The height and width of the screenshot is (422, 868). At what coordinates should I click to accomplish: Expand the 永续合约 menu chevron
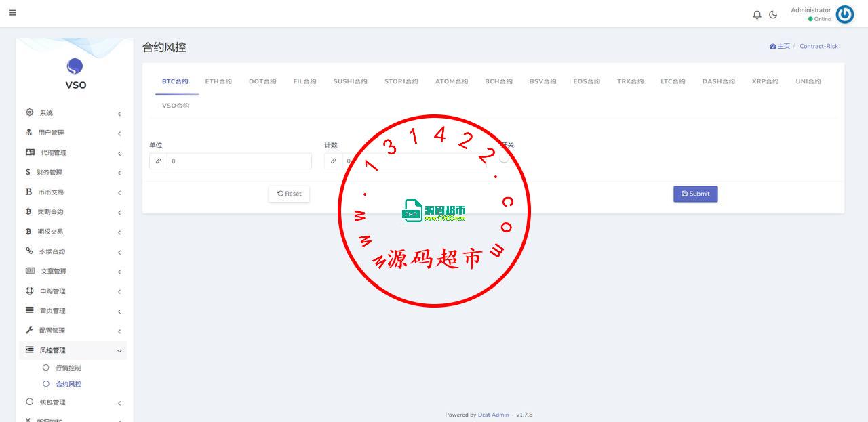pos(119,252)
